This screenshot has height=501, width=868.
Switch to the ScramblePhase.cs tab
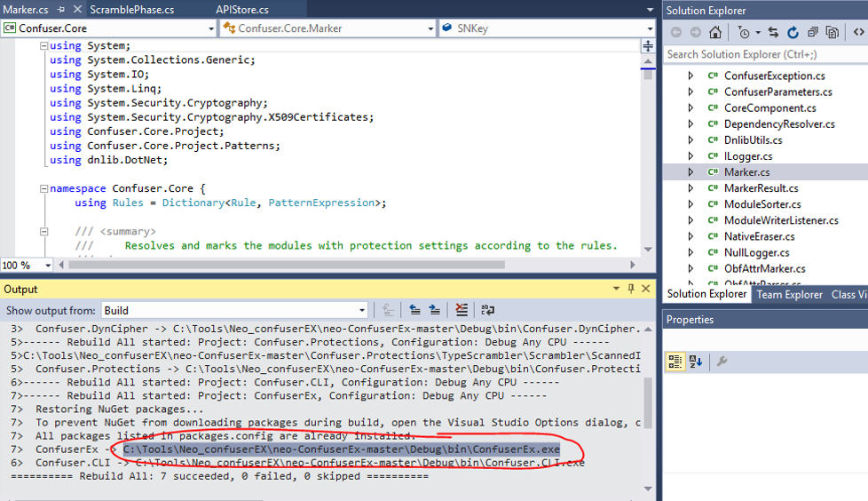tap(131, 10)
